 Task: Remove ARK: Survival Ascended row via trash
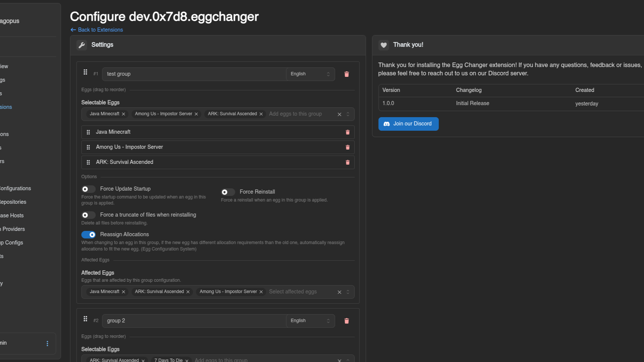coord(348,162)
